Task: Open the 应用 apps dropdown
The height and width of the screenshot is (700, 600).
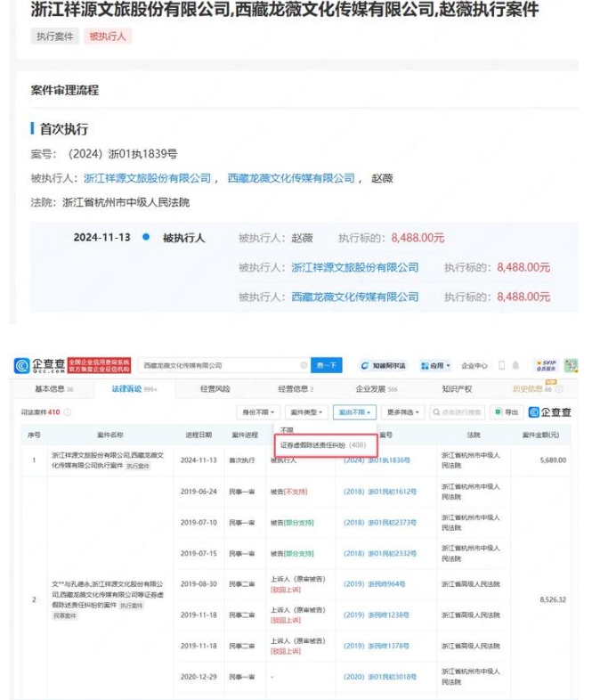Action: point(436,366)
